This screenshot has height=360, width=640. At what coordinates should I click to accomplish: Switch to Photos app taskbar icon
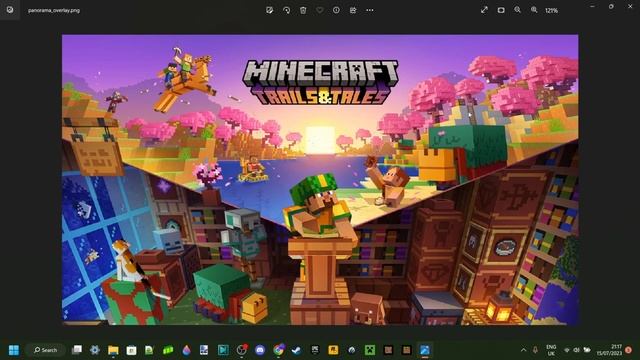click(424, 350)
